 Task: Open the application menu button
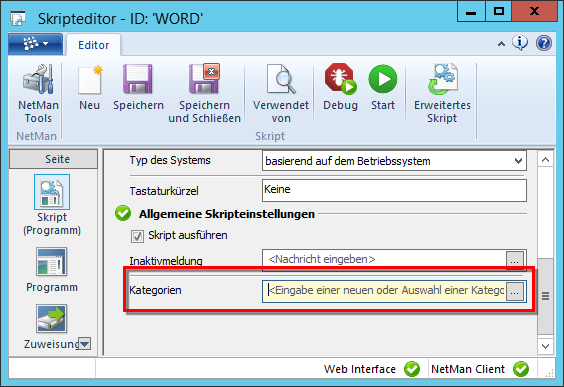click(36, 44)
